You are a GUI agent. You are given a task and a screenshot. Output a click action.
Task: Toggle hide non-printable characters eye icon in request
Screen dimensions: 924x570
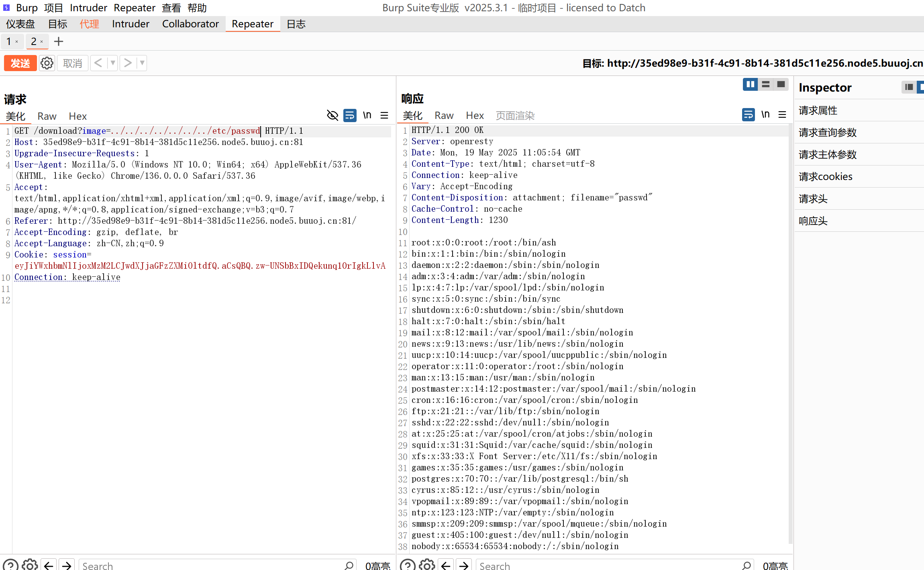coord(332,116)
